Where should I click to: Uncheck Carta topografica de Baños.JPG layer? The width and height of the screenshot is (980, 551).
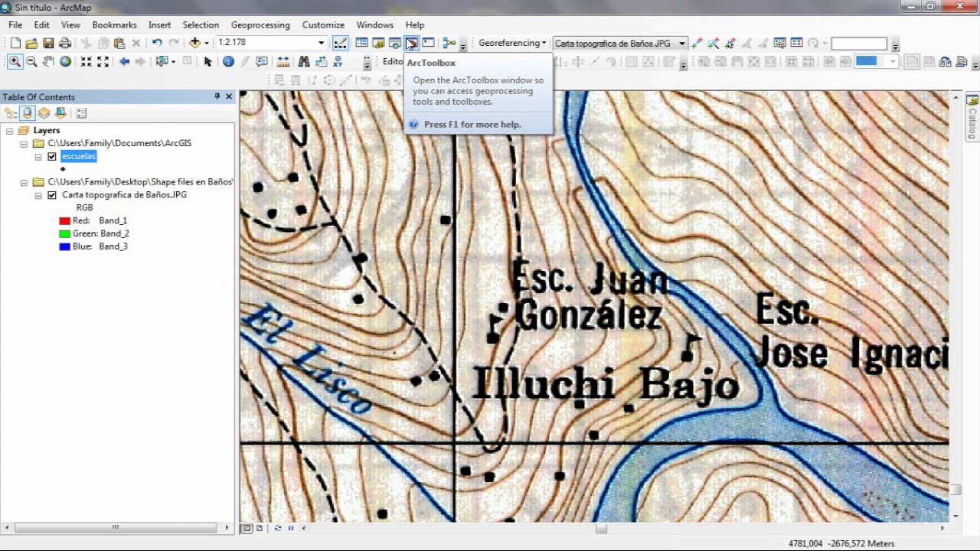52,194
